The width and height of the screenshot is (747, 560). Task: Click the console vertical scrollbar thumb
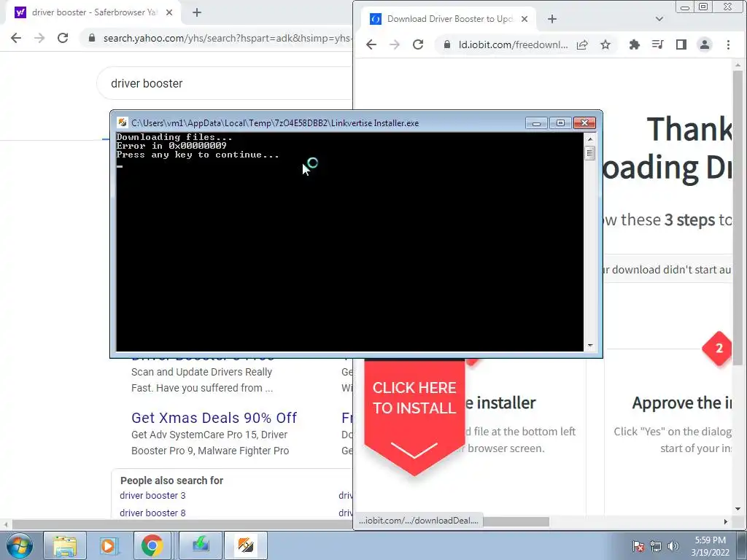[x=589, y=153]
